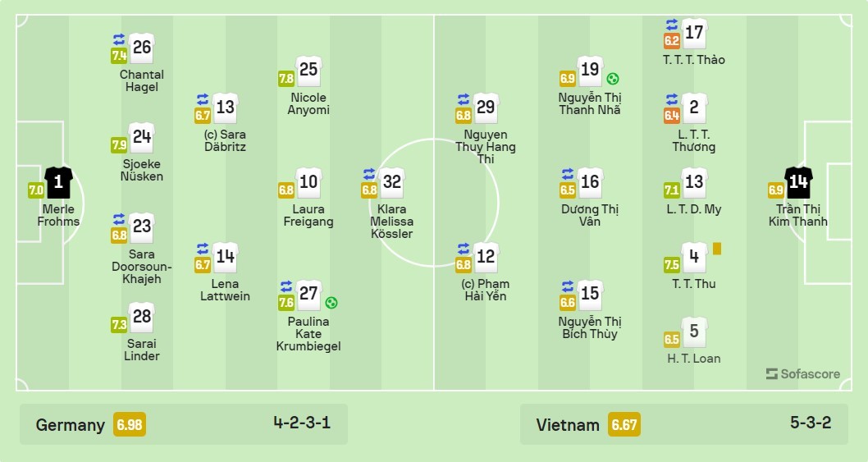Click Germany's 4-2-3-1 formation text
Viewport: 868px width, 462px height.
pyautogui.click(x=302, y=423)
